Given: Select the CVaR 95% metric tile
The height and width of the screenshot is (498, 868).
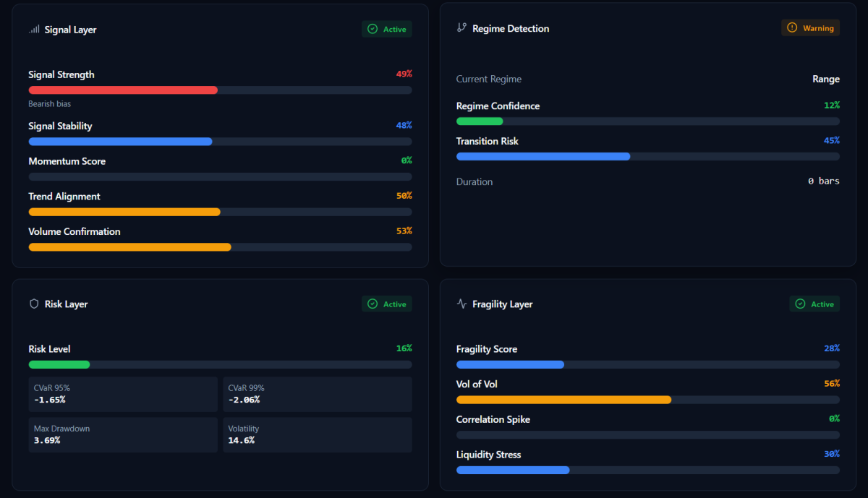Looking at the screenshot, I should tap(123, 394).
